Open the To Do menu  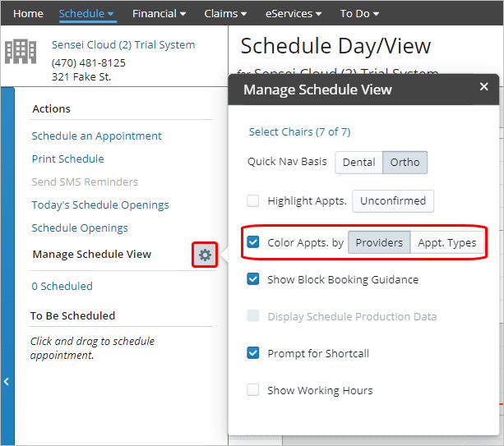click(x=359, y=14)
